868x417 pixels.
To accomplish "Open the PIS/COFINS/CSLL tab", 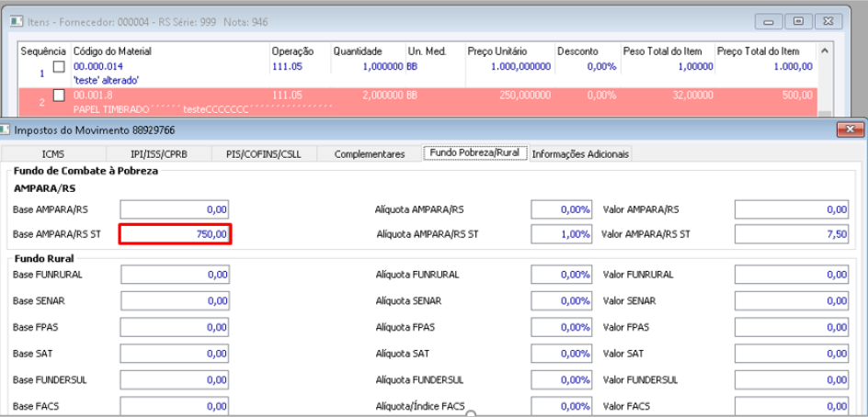I will 264,153.
